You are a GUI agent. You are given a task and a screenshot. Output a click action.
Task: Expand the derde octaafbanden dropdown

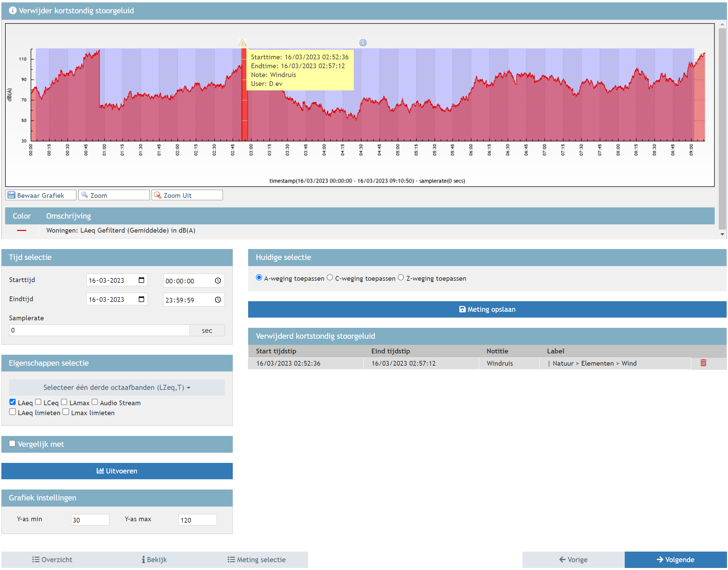(x=117, y=388)
